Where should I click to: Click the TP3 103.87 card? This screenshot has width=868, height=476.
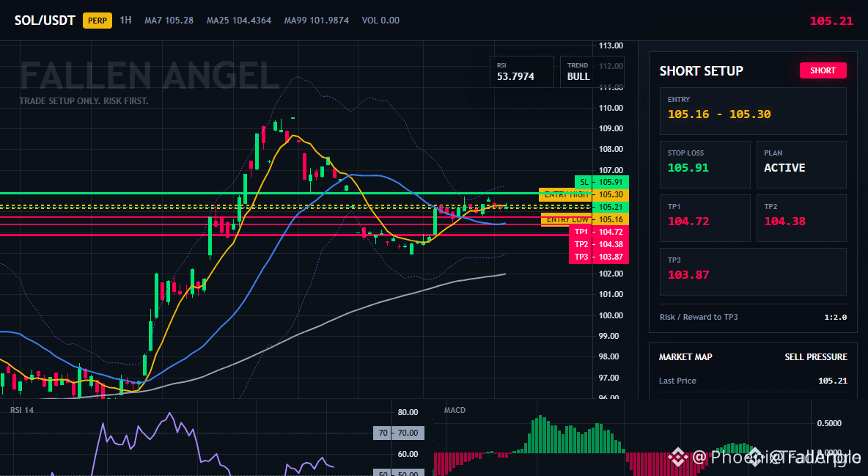(x=753, y=271)
